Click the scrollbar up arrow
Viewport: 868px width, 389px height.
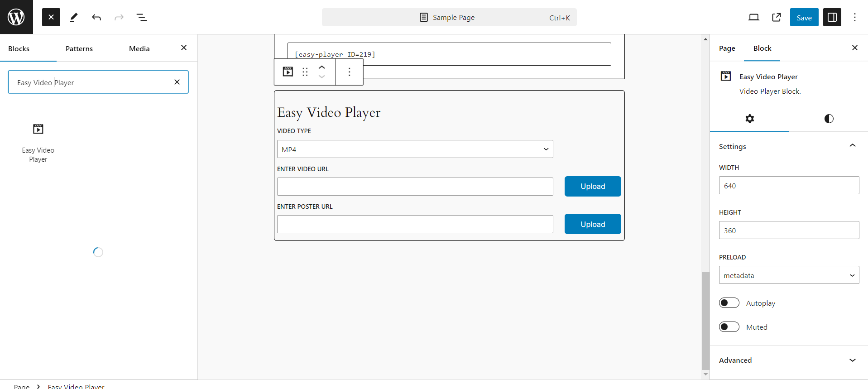pos(705,39)
